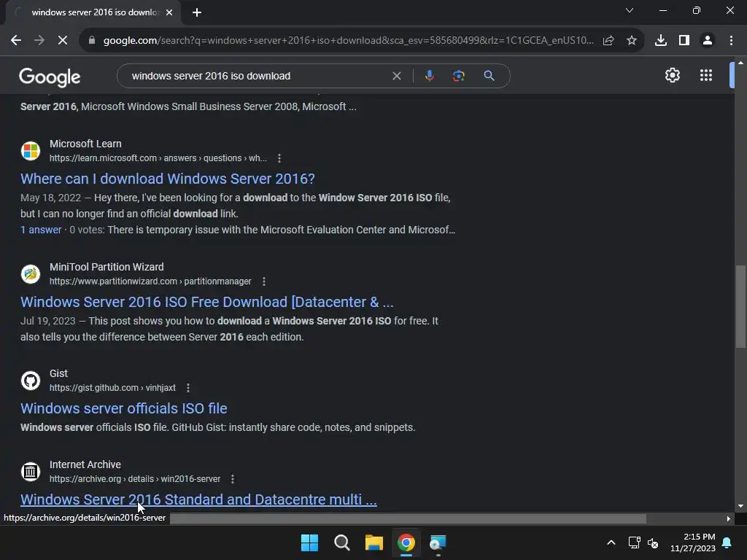The width and height of the screenshot is (747, 560).
Task: Click the scrollbar down arrow
Action: (740, 506)
